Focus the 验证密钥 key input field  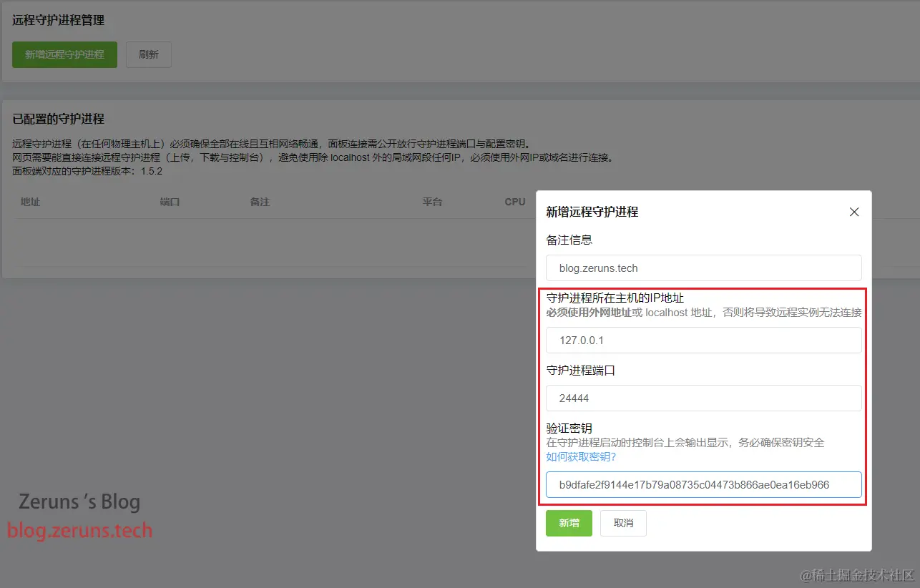point(703,484)
